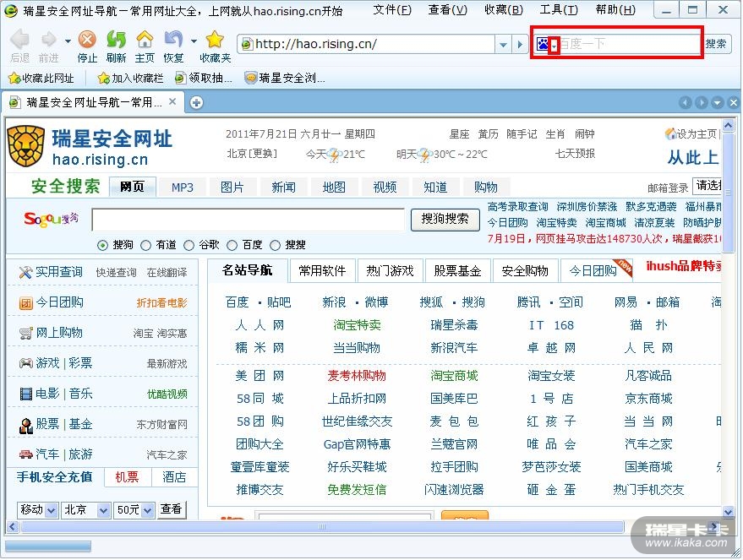Open the address bar history dropdown

pyautogui.click(x=503, y=45)
